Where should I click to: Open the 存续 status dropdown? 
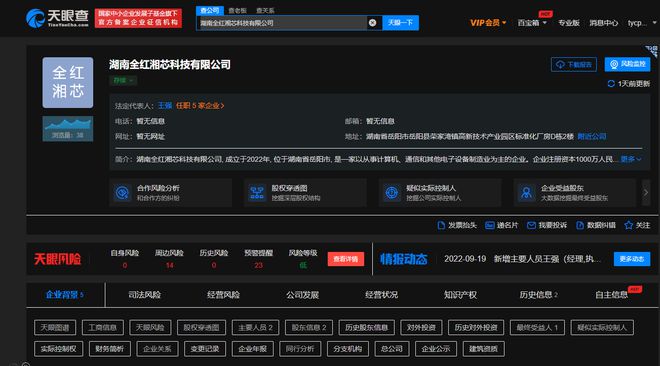pyautogui.click(x=123, y=80)
